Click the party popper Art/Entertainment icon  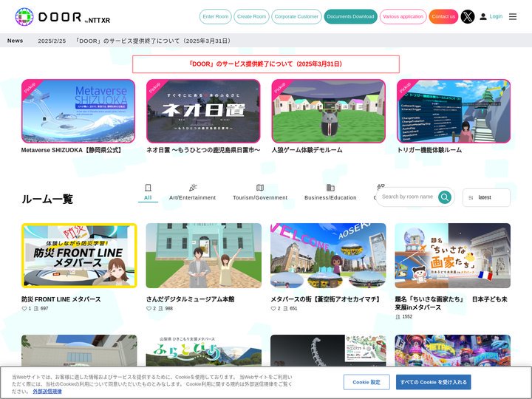(193, 188)
